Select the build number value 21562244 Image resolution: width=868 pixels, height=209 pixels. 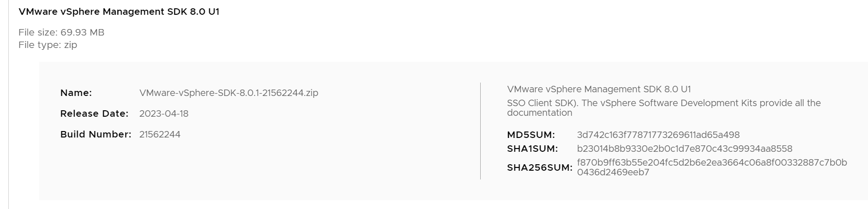(x=159, y=134)
